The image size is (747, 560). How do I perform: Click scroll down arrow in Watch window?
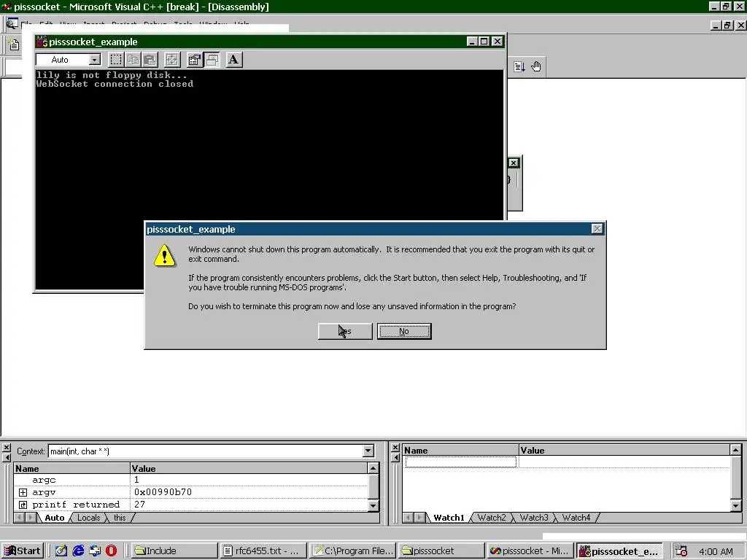(x=735, y=506)
